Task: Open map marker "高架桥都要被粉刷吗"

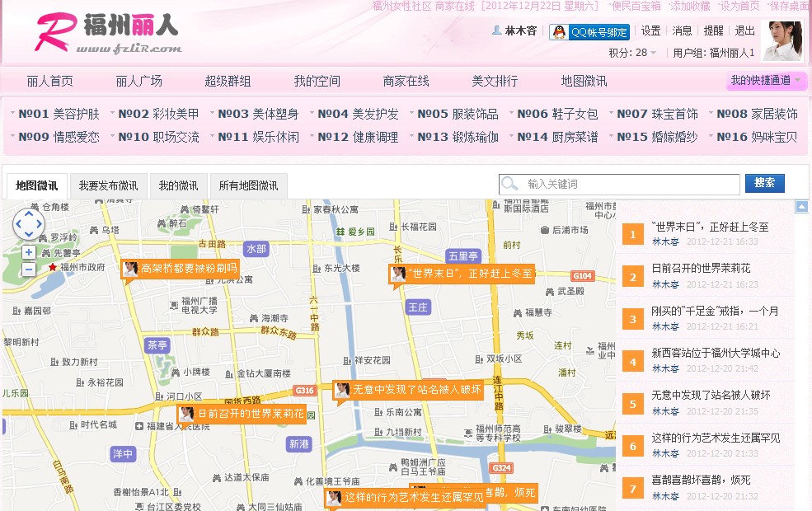Action: [x=180, y=270]
